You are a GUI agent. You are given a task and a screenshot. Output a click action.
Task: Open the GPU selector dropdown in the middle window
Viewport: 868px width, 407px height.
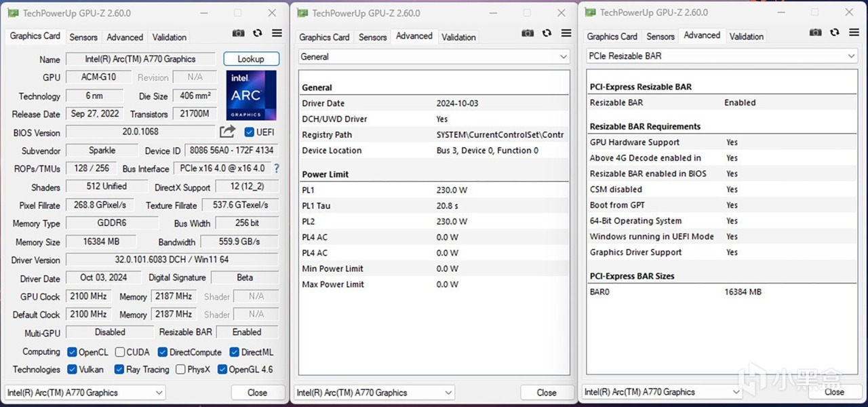[x=374, y=393]
